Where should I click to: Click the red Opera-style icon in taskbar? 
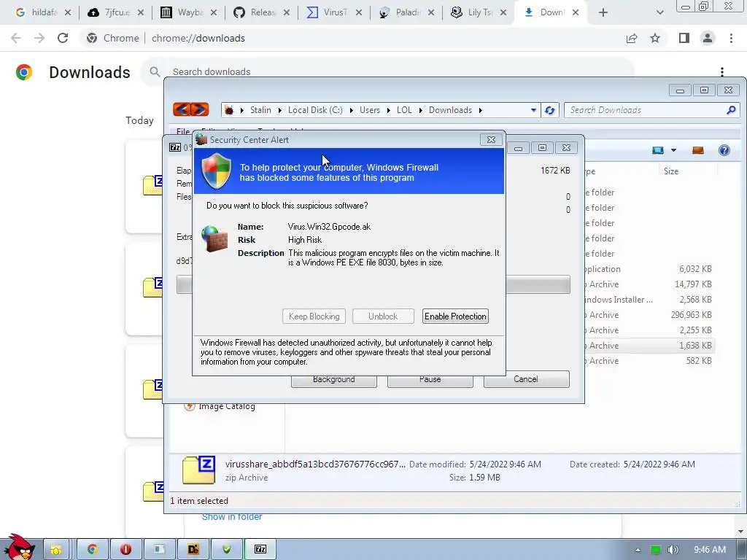tap(125, 550)
